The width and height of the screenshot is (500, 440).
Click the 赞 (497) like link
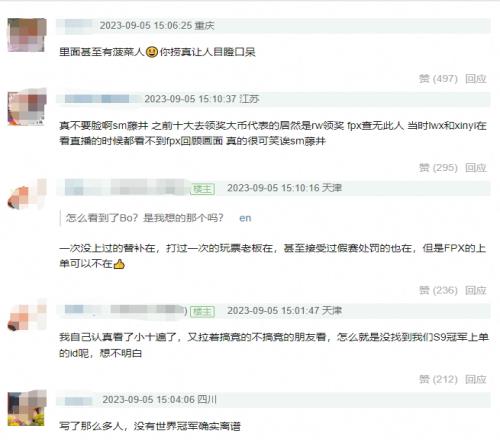point(438,79)
